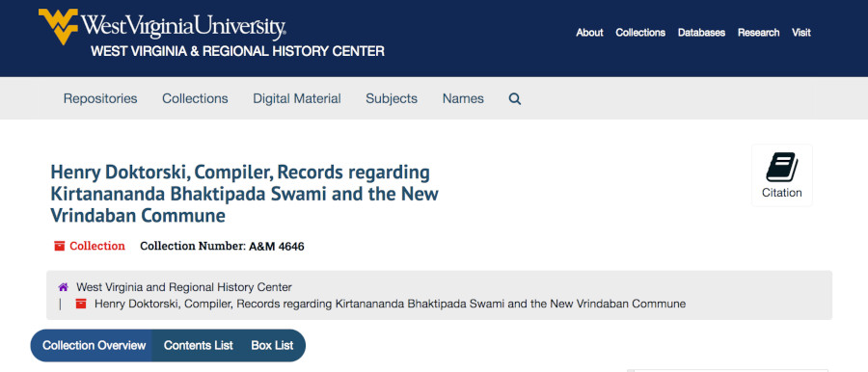Click Collections in the top blue header
Viewport: 868px width, 372px height.
640,33
